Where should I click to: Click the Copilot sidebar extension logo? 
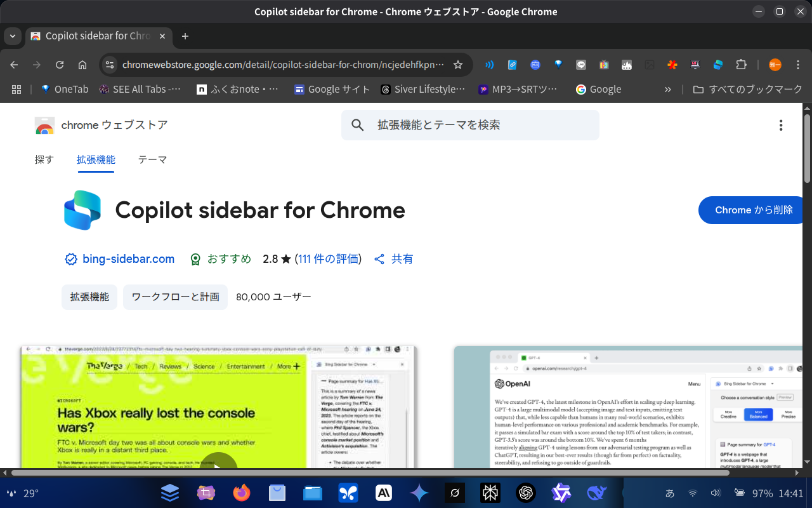pos(82,210)
